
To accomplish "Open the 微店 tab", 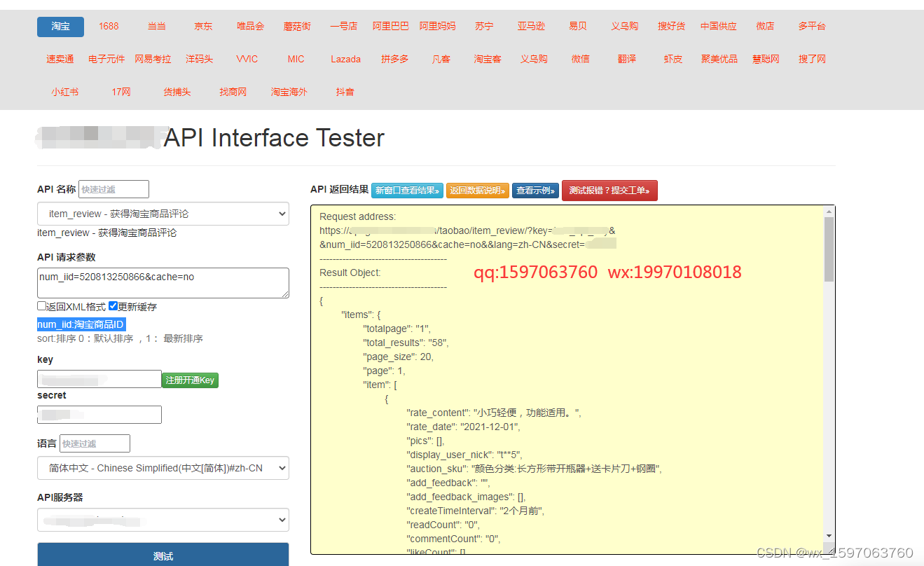I will [x=766, y=27].
